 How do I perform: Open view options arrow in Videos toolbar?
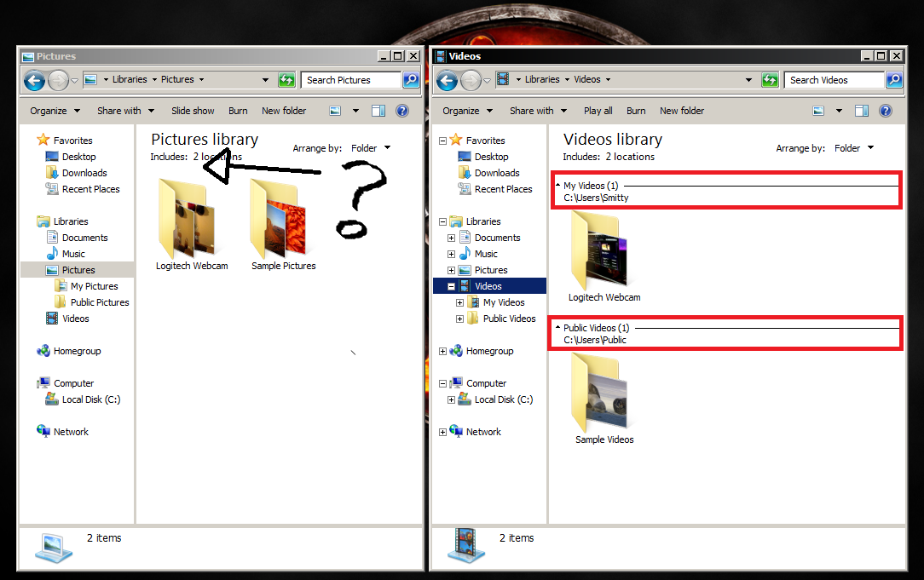click(839, 111)
